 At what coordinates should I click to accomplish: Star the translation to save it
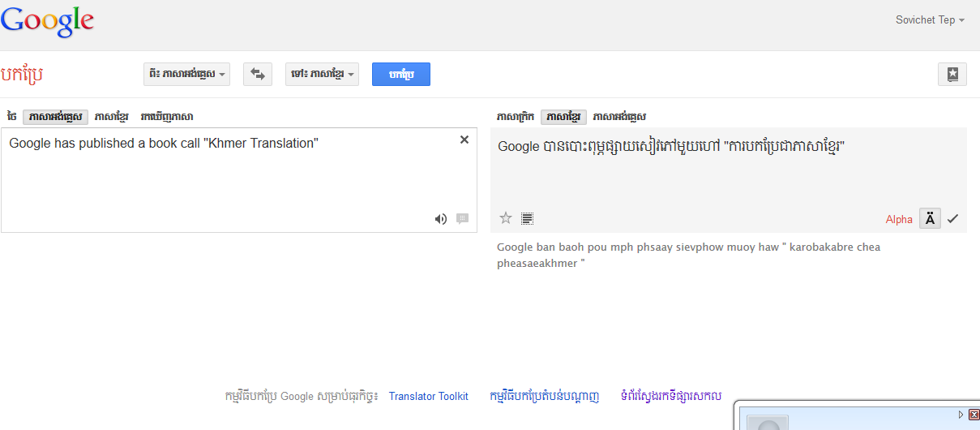(x=506, y=218)
